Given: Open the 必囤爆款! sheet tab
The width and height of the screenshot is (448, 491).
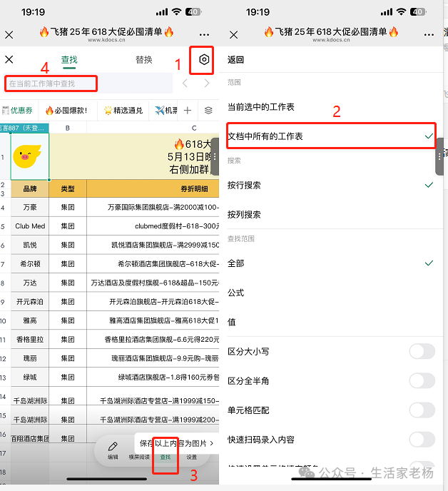Looking at the screenshot, I should pos(68,110).
